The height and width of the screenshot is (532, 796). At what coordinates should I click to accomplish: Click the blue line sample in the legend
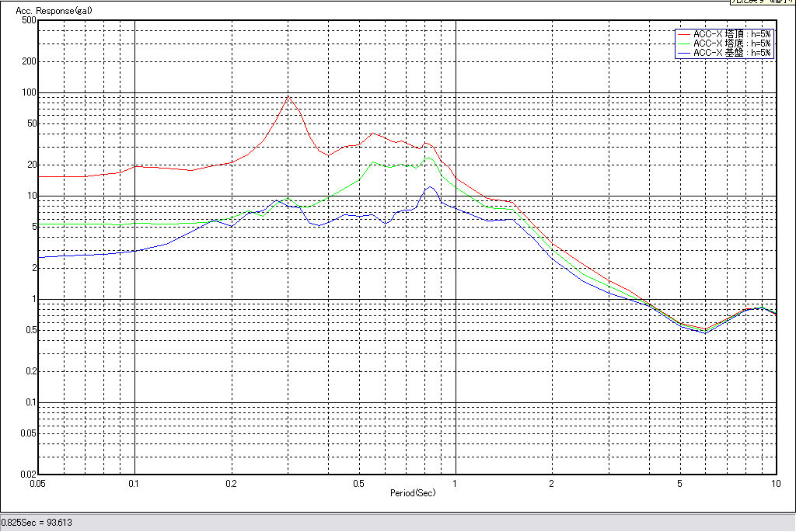[683, 53]
